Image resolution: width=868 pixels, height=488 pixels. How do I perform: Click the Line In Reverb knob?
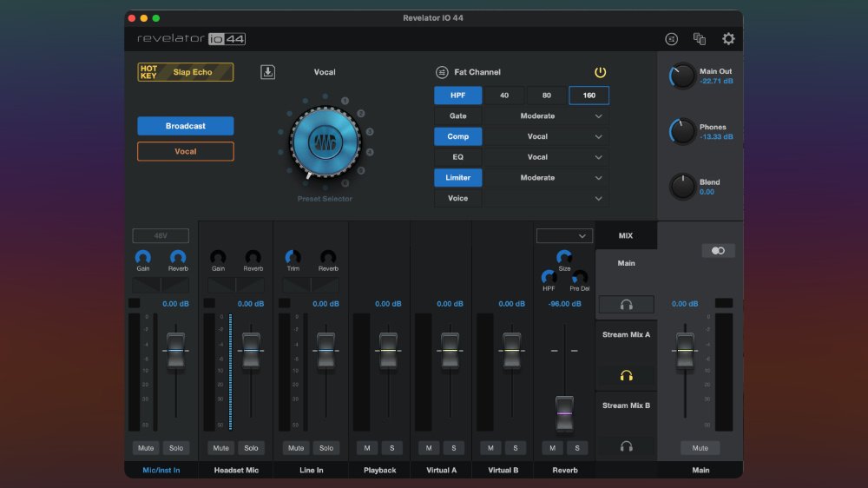coord(328,257)
